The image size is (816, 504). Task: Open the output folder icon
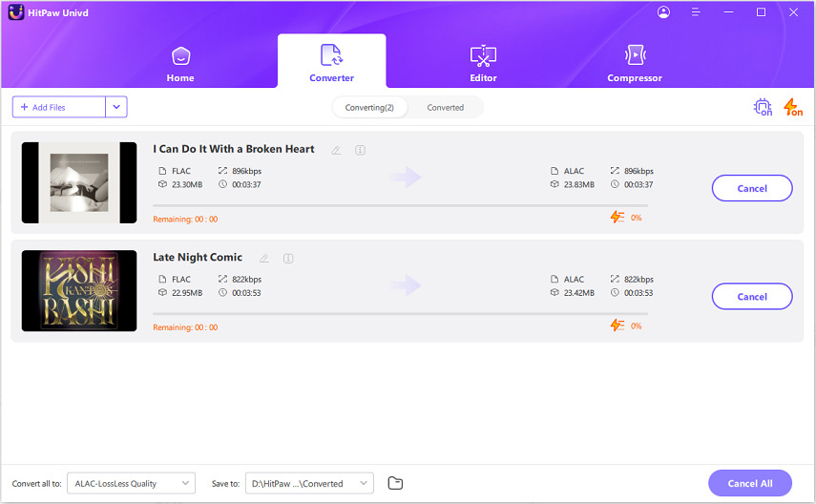395,483
